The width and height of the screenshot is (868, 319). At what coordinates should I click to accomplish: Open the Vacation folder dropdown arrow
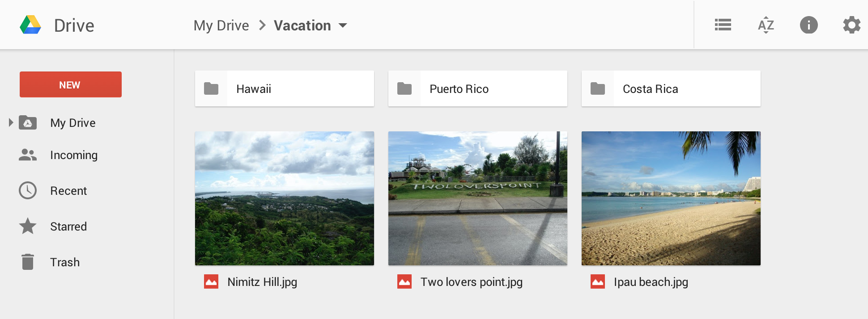tap(343, 25)
